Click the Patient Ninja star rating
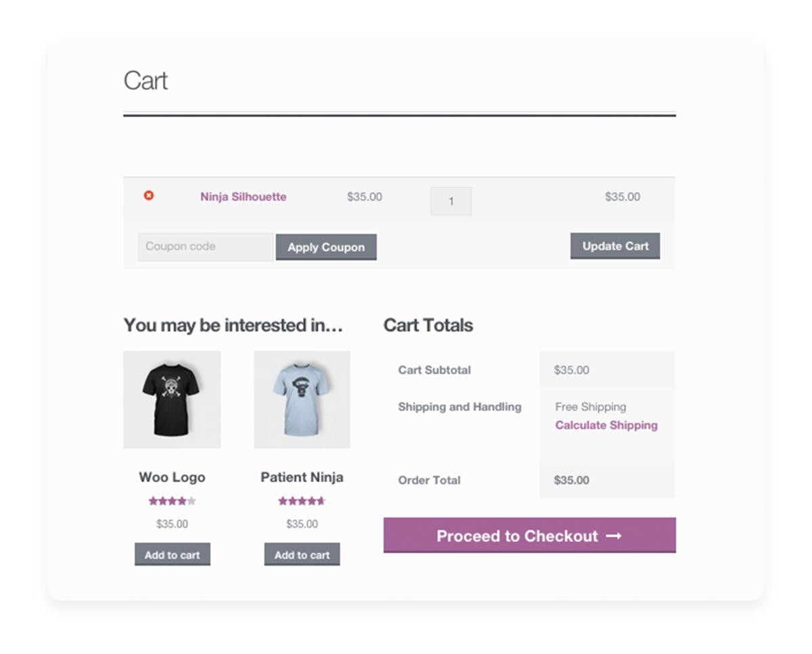 (302, 502)
